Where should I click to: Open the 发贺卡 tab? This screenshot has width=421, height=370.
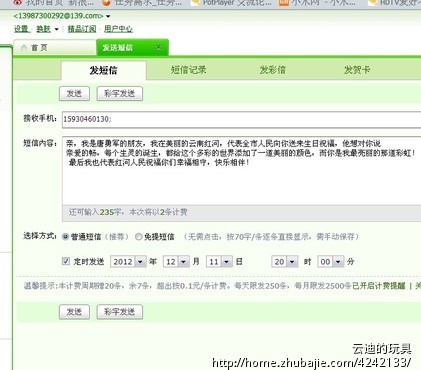coord(357,70)
